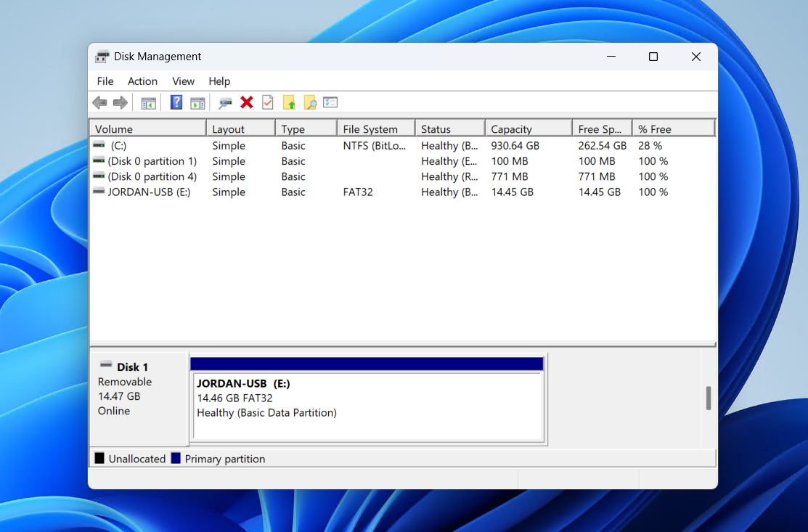The height and width of the screenshot is (532, 808).
Task: Click the vertical scrollbar beside the disk view
Action: [708, 396]
